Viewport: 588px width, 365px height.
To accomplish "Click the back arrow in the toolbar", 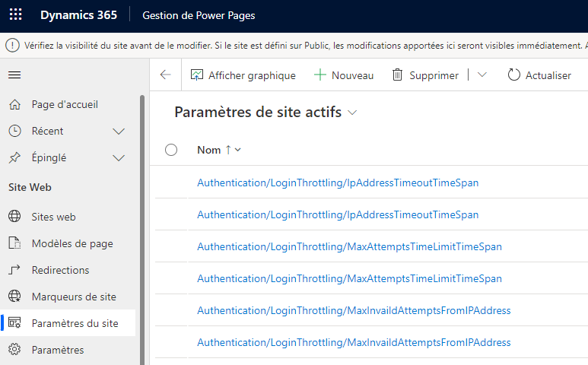I will [x=165, y=75].
